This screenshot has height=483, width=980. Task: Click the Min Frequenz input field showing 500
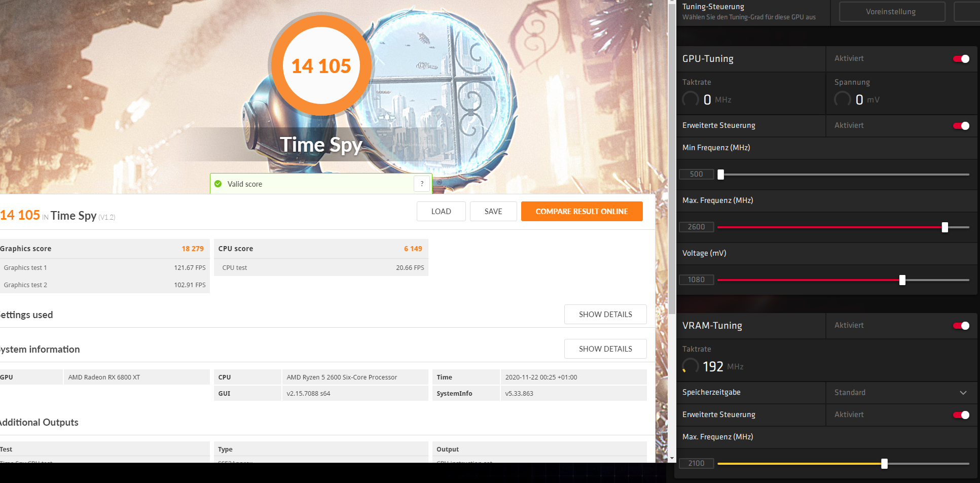[x=697, y=175]
